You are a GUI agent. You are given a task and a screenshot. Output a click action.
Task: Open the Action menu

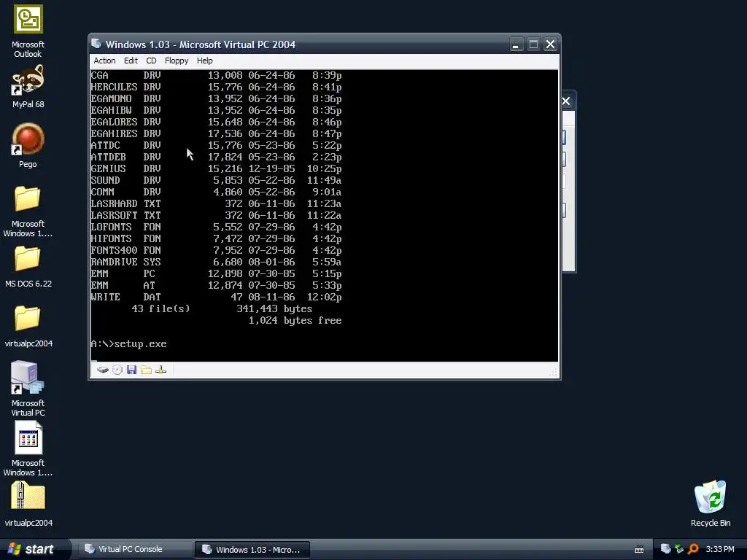pos(104,61)
